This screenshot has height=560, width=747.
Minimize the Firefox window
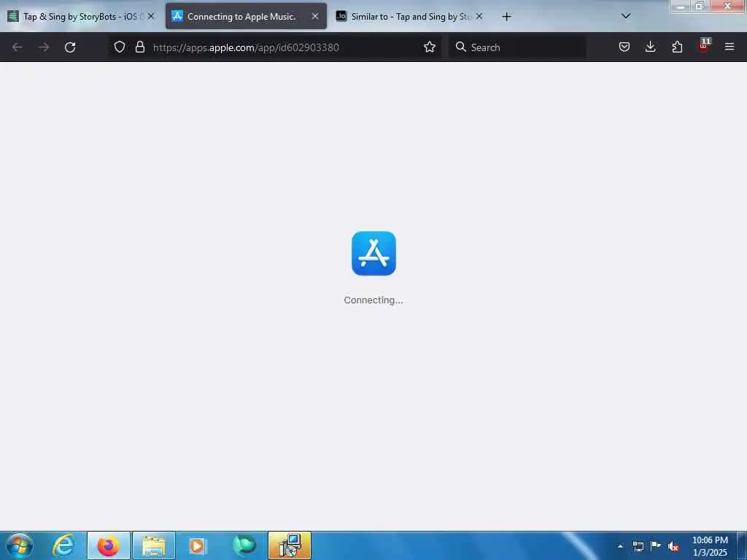click(x=681, y=6)
